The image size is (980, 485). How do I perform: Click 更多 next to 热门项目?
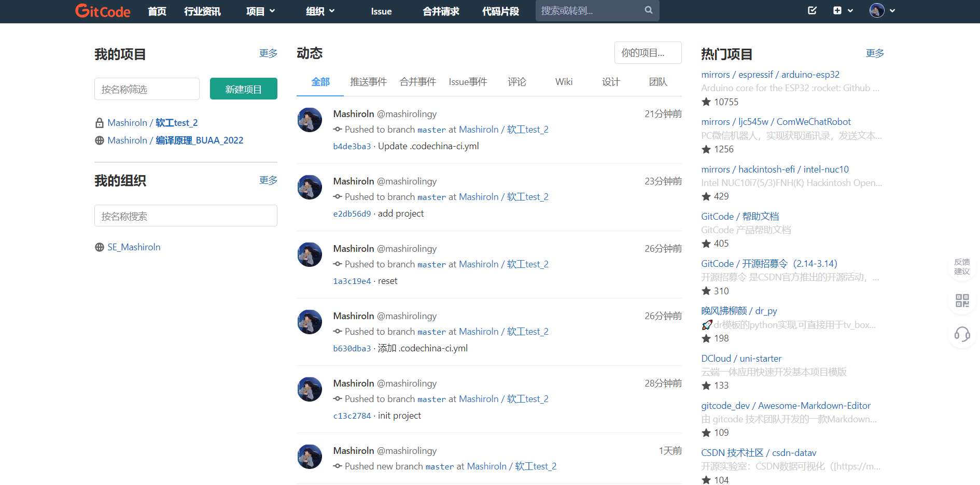(x=875, y=53)
